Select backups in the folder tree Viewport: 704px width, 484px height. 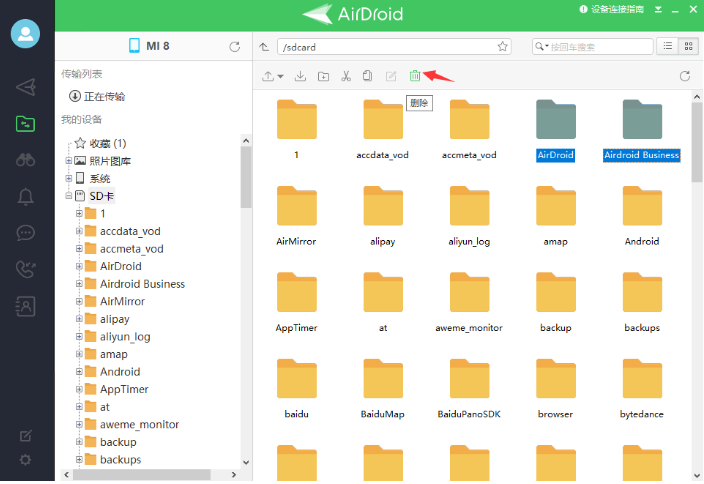point(120,459)
